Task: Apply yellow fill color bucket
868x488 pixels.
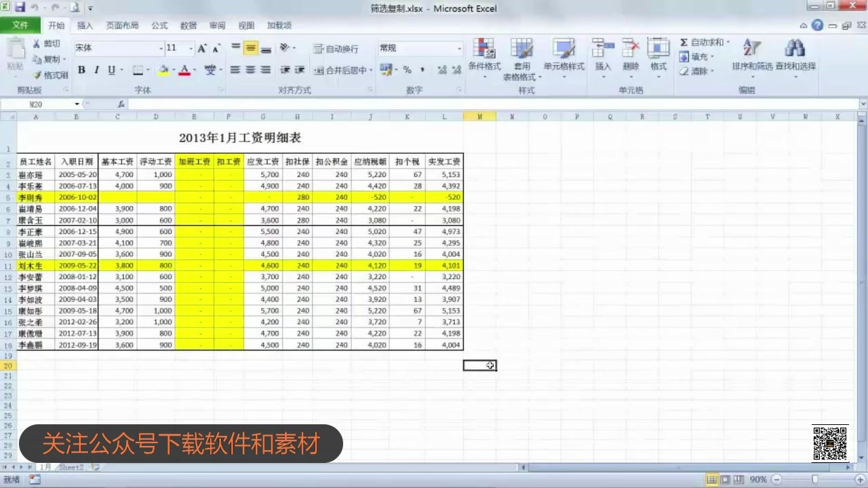Action: pos(163,70)
